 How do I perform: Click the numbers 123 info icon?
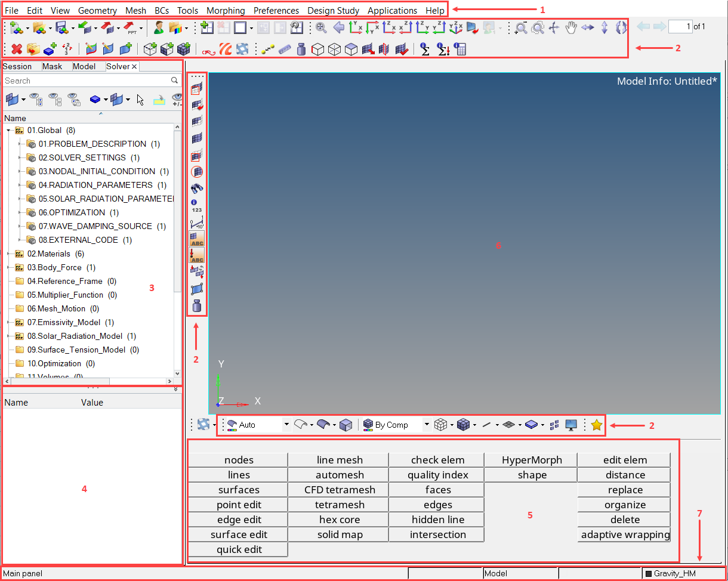tap(197, 206)
